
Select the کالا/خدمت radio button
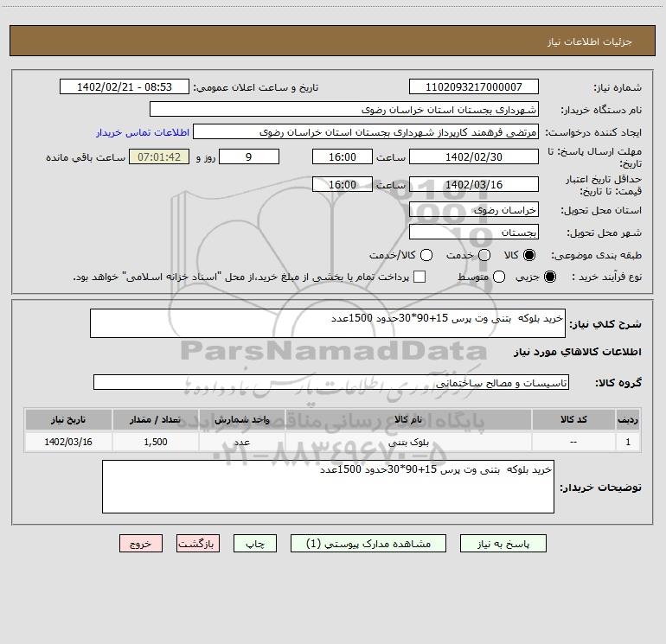[x=426, y=255]
